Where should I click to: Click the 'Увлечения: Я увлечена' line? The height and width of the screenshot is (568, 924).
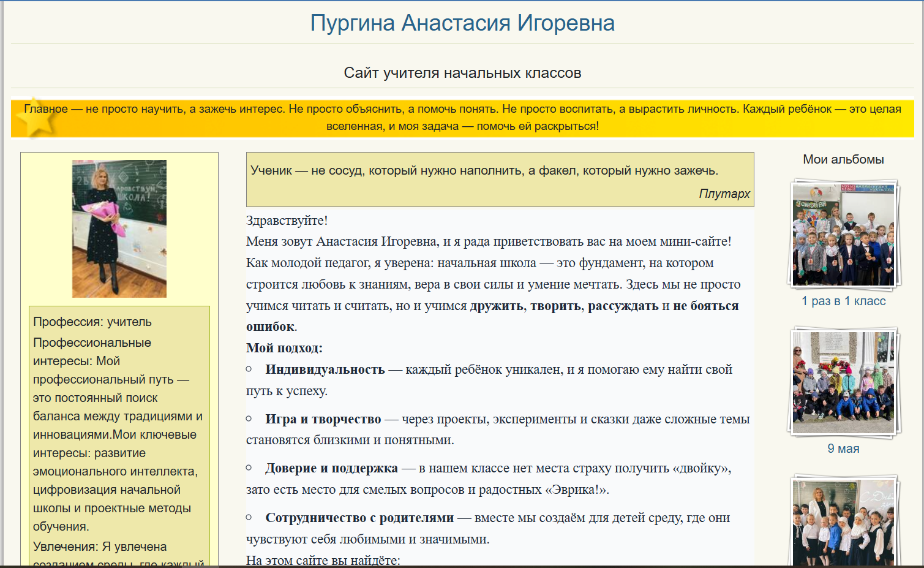[x=100, y=547]
